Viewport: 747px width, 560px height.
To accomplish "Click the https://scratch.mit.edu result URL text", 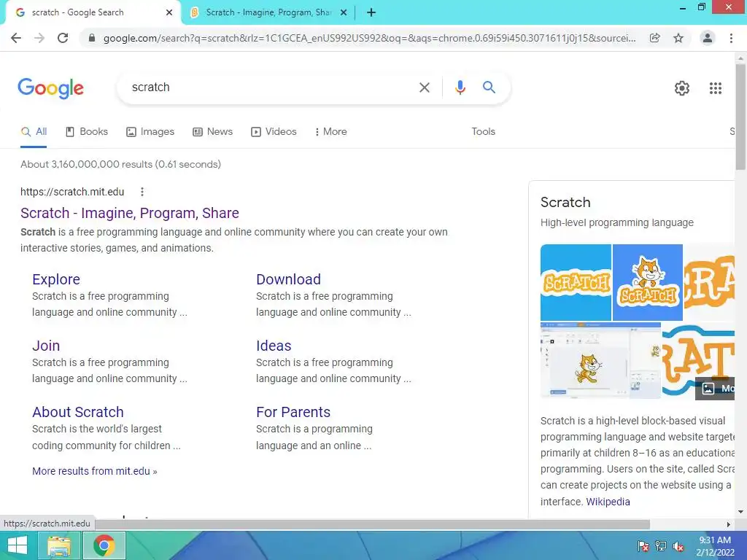I will pos(72,192).
